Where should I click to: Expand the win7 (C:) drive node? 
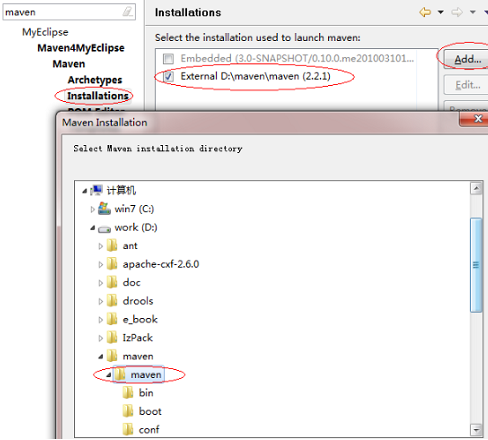coord(92,209)
